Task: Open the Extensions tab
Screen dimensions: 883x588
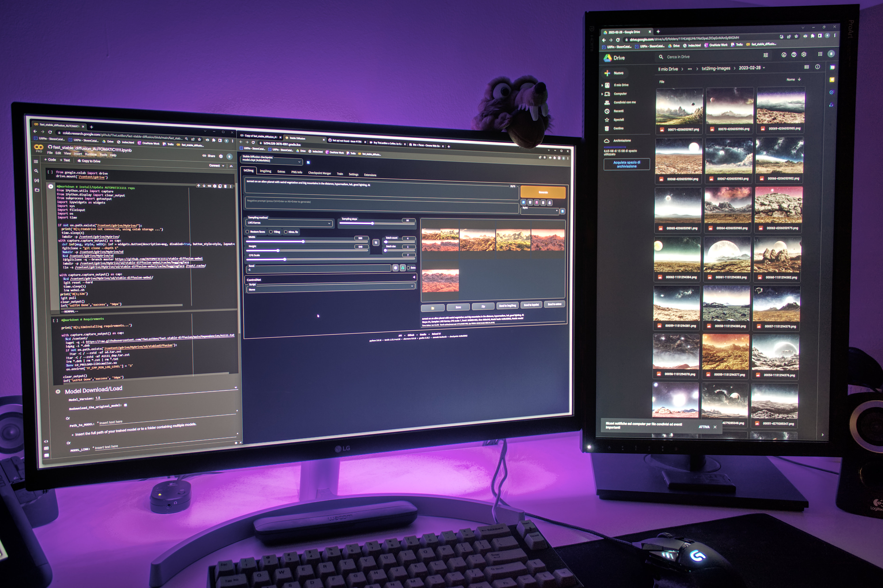Action: [x=370, y=175]
